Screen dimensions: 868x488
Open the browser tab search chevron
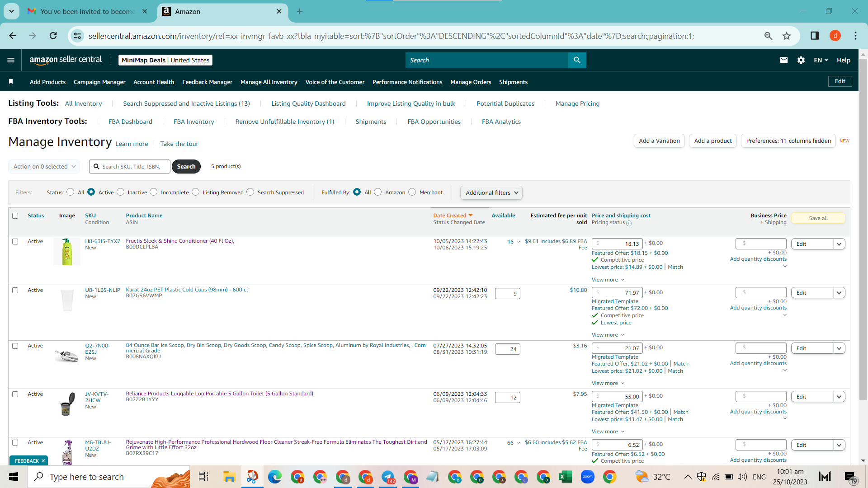click(x=11, y=11)
